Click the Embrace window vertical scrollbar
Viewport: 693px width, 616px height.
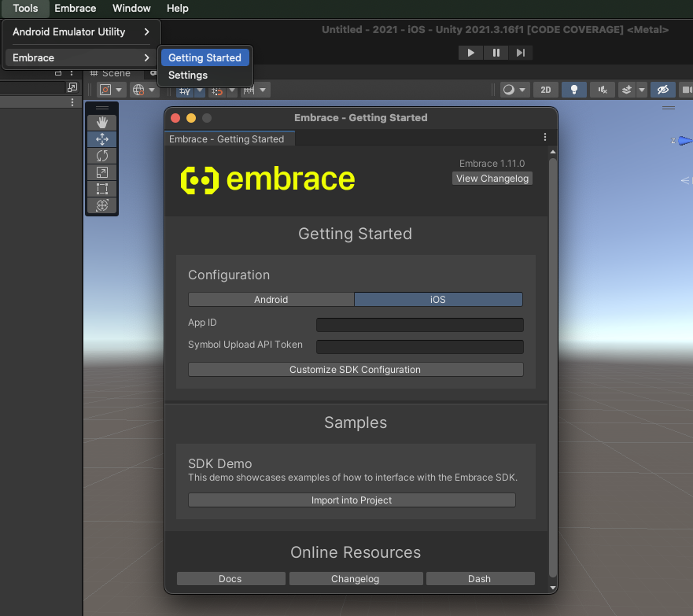pyautogui.click(x=552, y=367)
